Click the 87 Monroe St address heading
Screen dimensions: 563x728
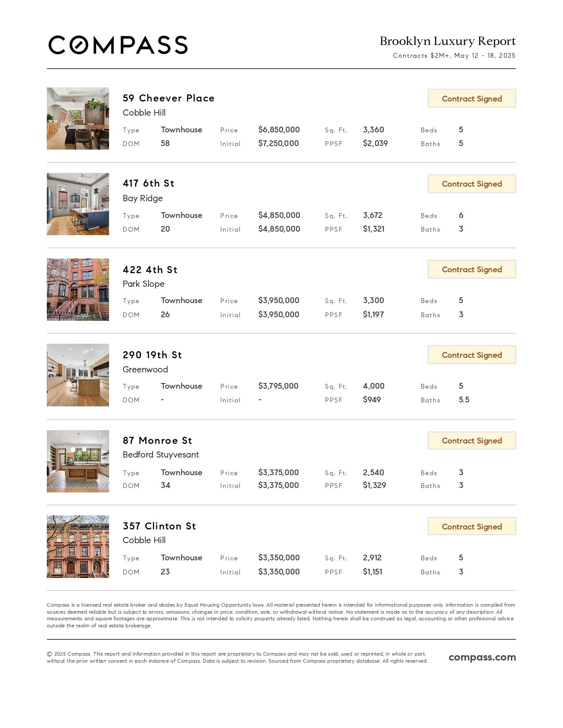coord(157,440)
